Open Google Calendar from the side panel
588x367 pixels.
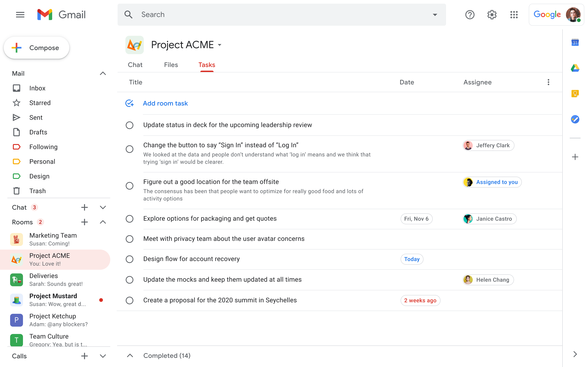(575, 43)
